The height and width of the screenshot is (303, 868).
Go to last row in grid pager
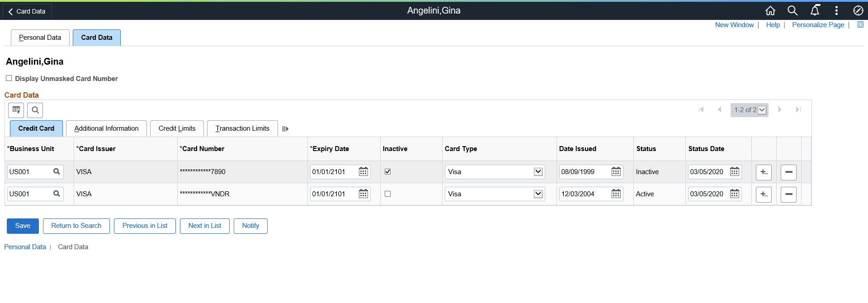[x=798, y=109]
